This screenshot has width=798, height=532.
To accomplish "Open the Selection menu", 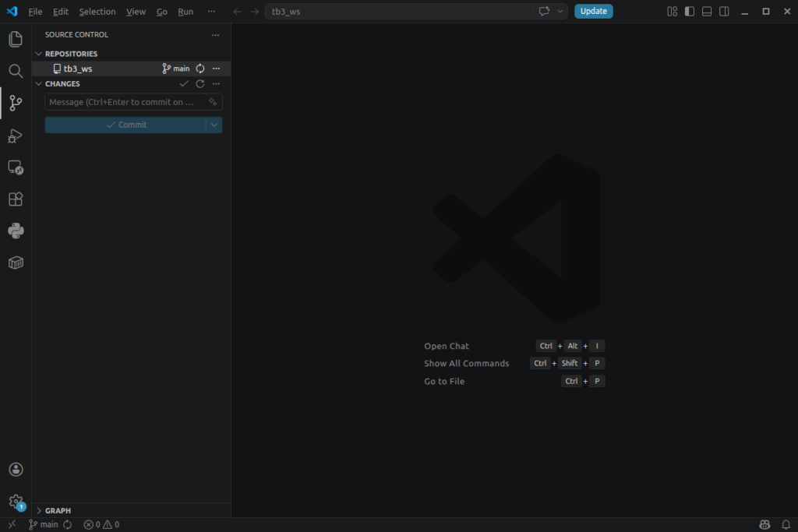I will pos(97,11).
